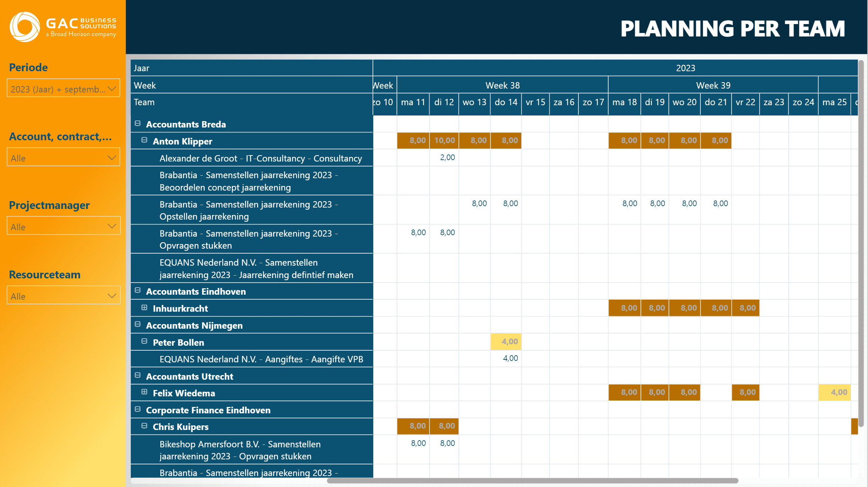This screenshot has width=868, height=487.
Task: Collapse the Accountants Nijmegen team
Action: coord(138,324)
